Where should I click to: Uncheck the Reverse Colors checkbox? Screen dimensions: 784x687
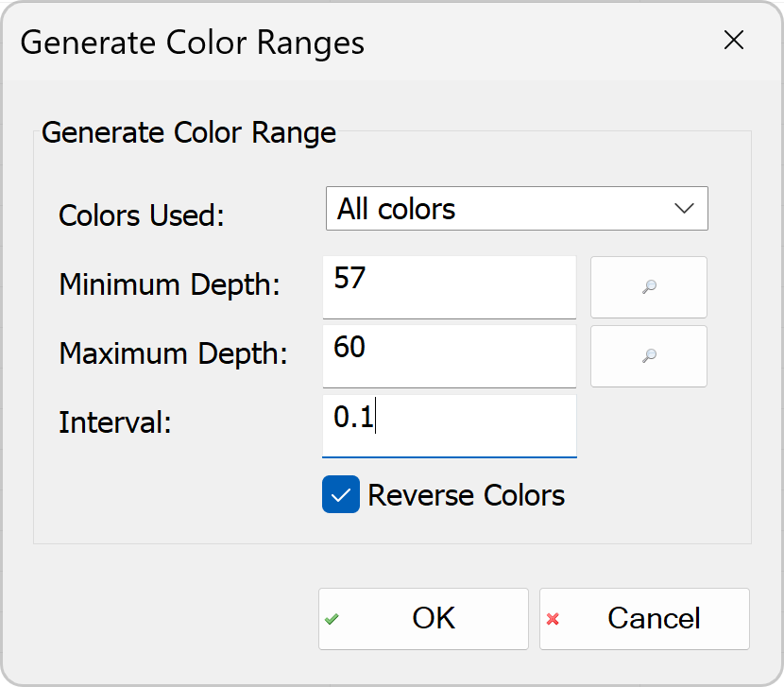pos(340,494)
